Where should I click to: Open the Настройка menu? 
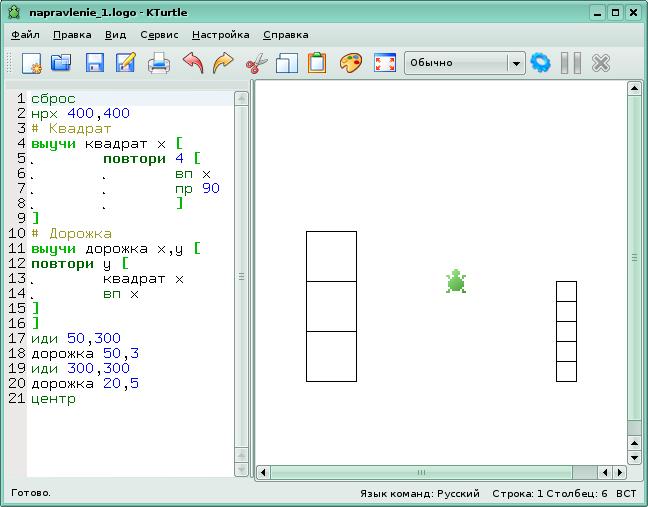pyautogui.click(x=220, y=34)
